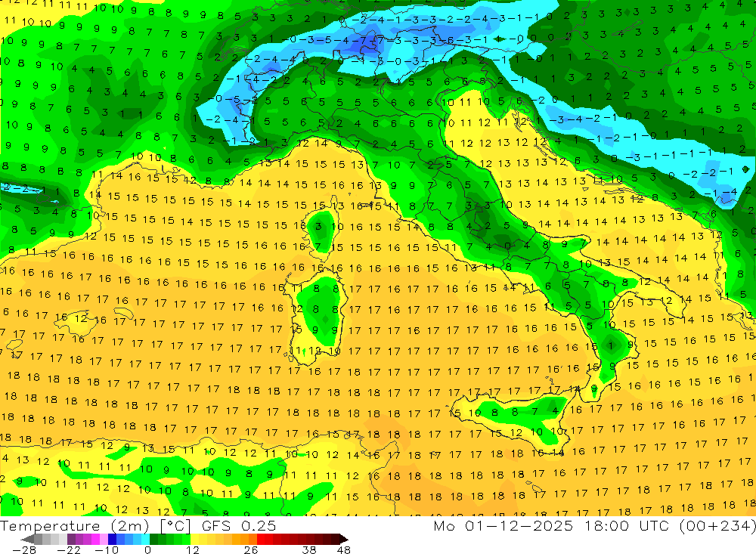Click the "(00+234)" forecast offset text
Screen dimensions: 756x554
tap(717, 525)
